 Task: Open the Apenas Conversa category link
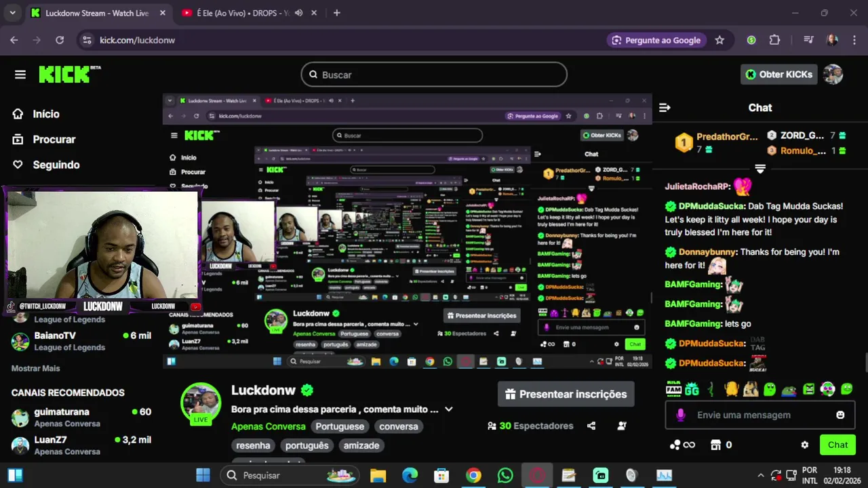point(268,426)
